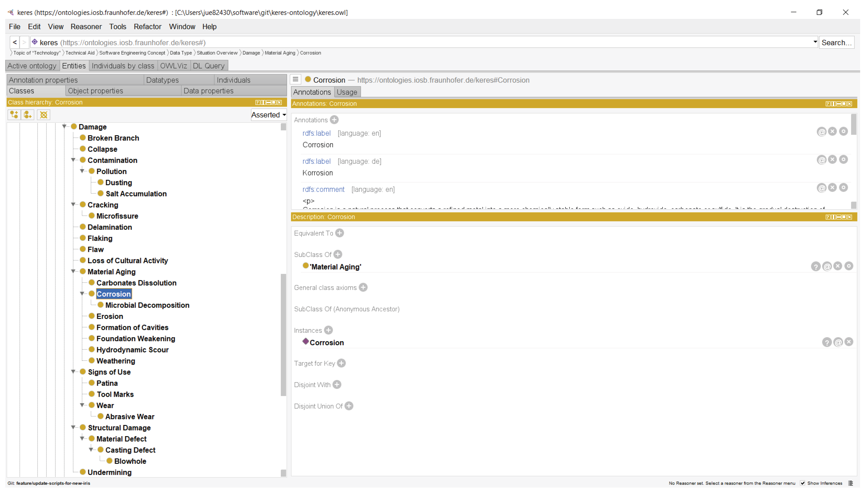Click the 'Material Aging' superclass link
This screenshot has width=868, height=491.
(x=335, y=267)
